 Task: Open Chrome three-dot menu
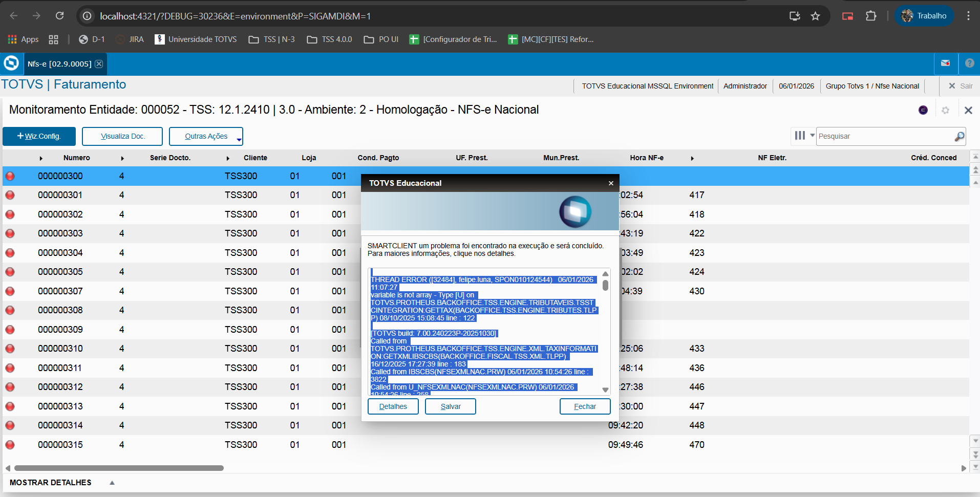pyautogui.click(x=968, y=16)
